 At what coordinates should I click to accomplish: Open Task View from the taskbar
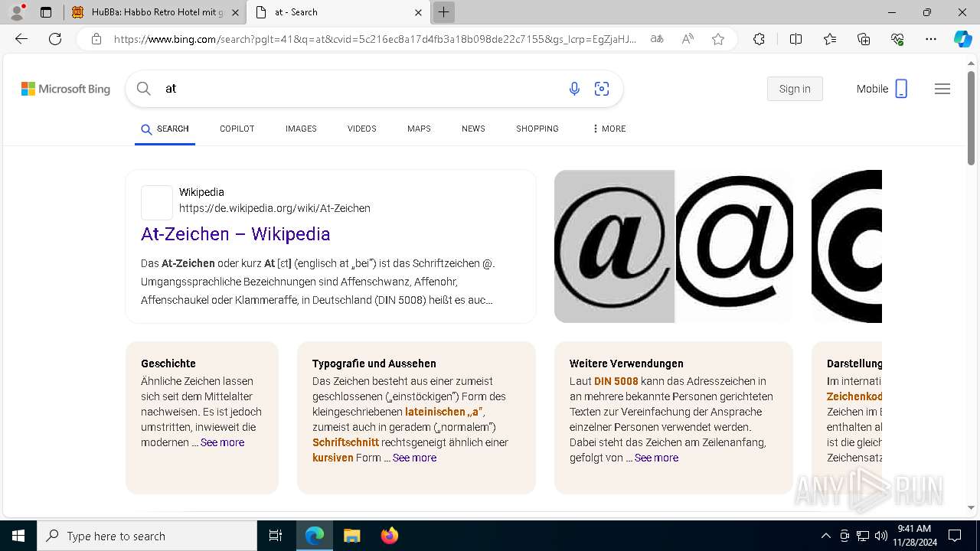point(276,536)
